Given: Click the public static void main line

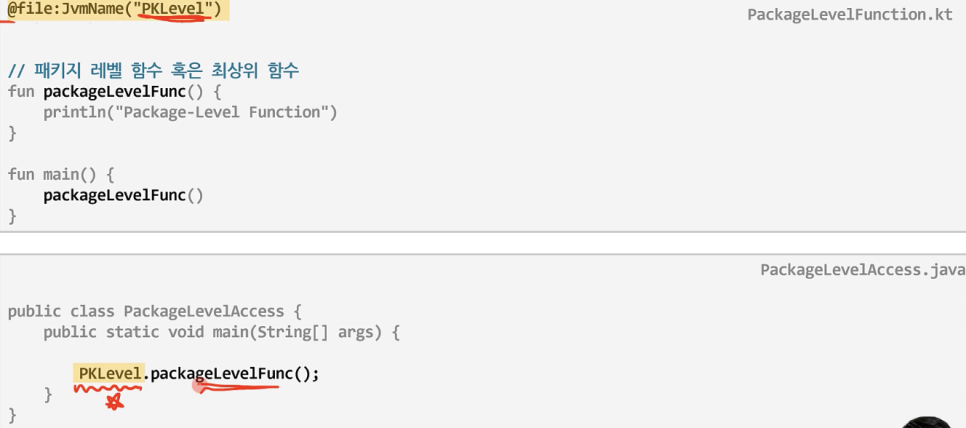Looking at the screenshot, I should pyautogui.click(x=222, y=333).
